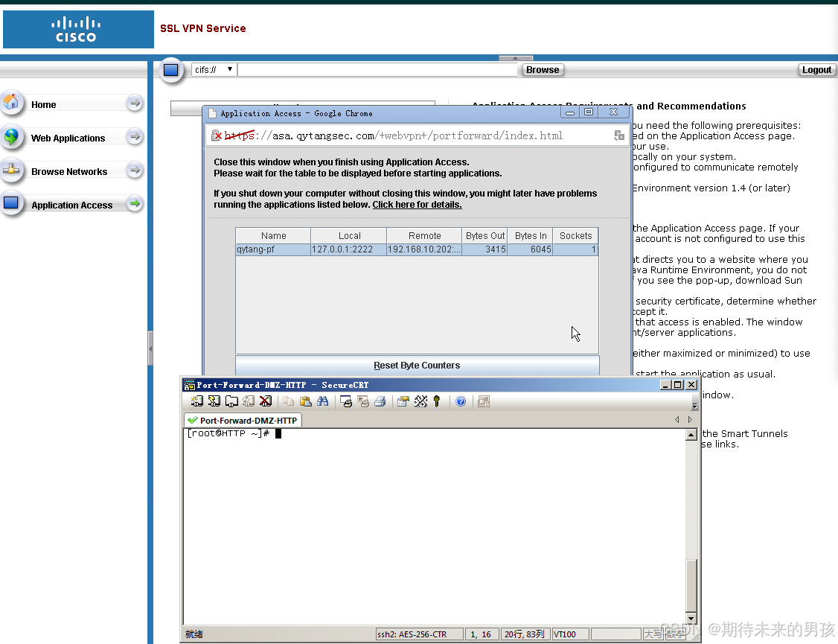The width and height of the screenshot is (838, 644).
Task: Collapse the top toolbar using the small up arrow
Action: point(516,58)
